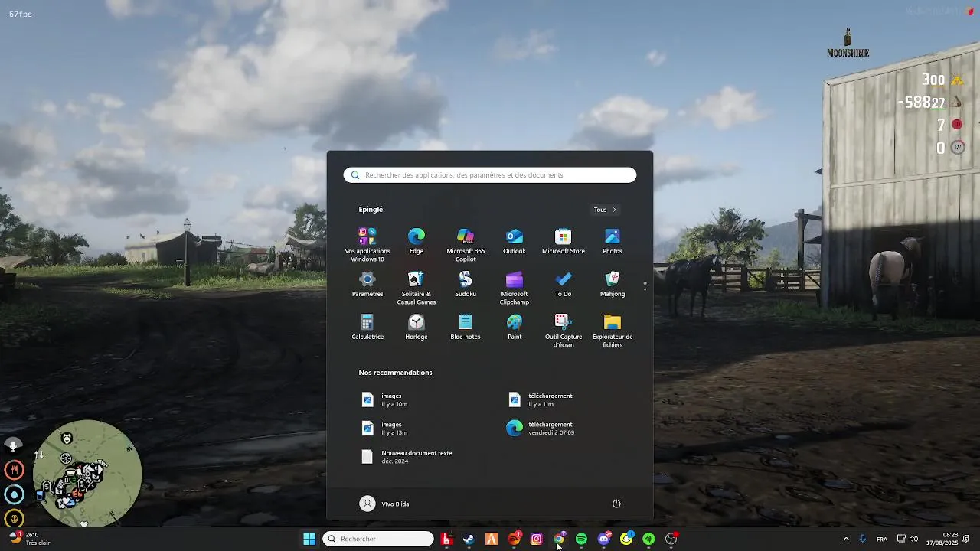Open the network status tray icon
This screenshot has height=551, width=980.
point(901,539)
